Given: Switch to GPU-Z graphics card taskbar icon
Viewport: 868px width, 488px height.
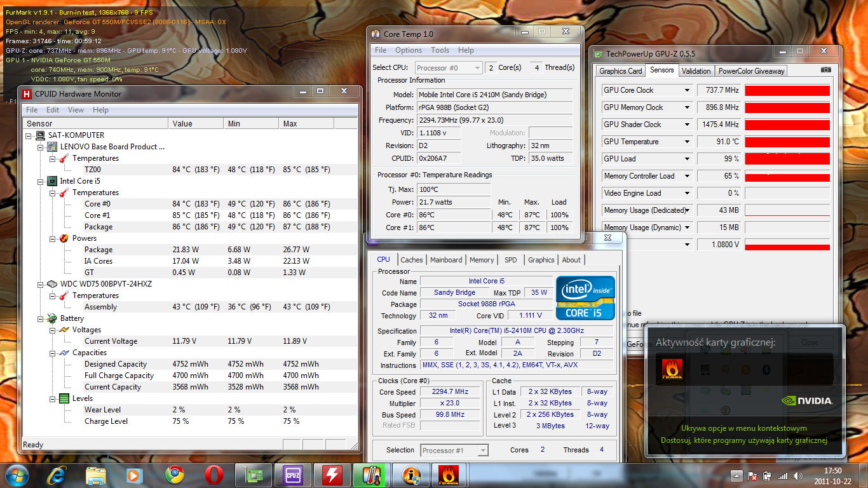Looking at the screenshot, I should point(254,475).
